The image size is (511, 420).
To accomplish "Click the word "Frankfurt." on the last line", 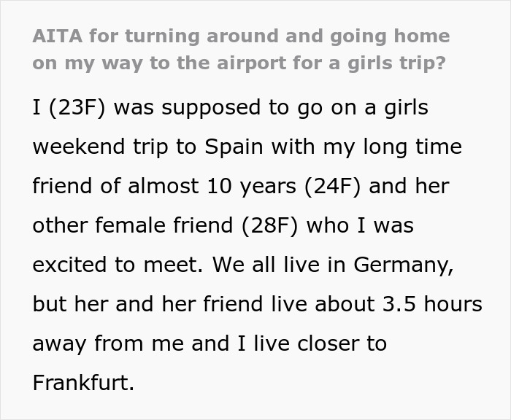I will (x=83, y=383).
